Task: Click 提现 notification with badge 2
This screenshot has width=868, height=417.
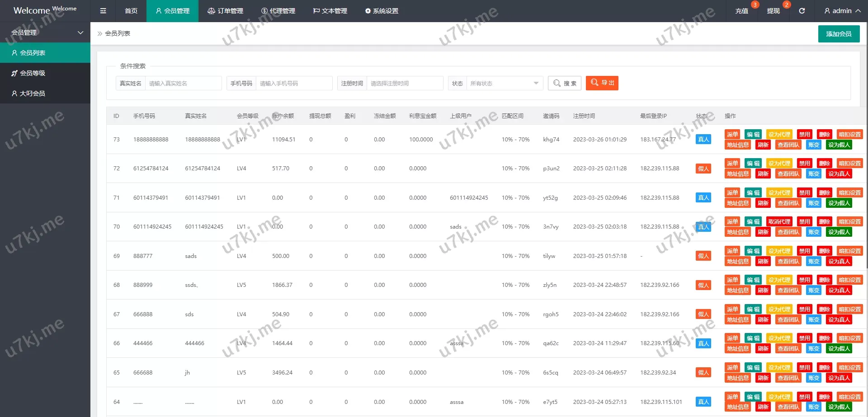Action: [x=773, y=11]
